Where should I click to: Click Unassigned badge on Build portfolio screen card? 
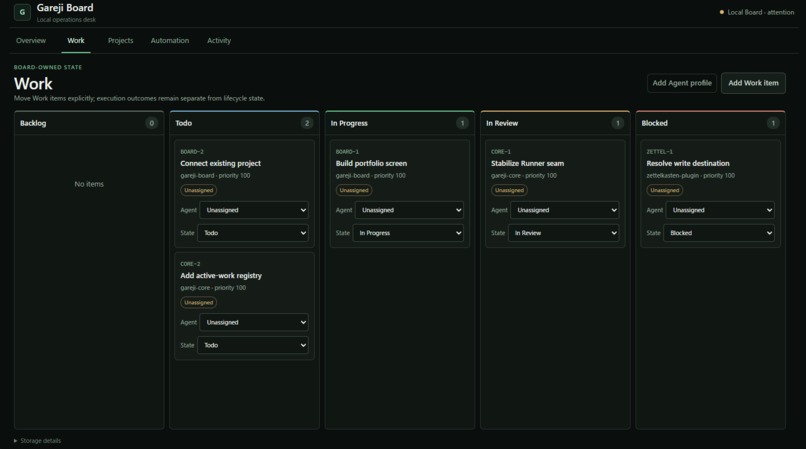coord(354,190)
